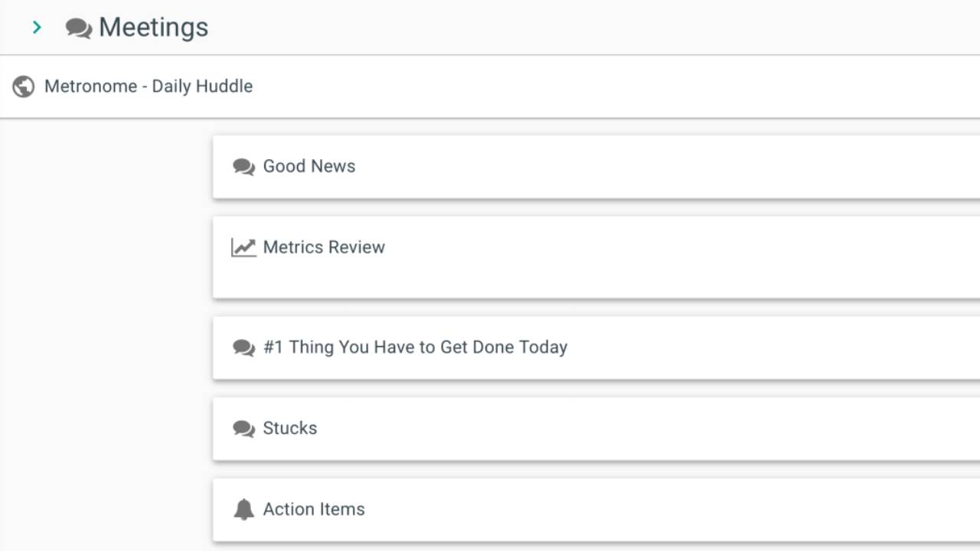980x551 pixels.
Task: Click the Metrics Review line chart icon
Action: [243, 248]
